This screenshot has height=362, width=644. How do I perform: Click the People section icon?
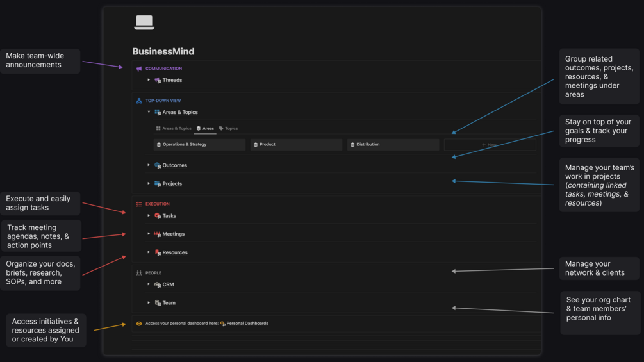[x=139, y=273]
